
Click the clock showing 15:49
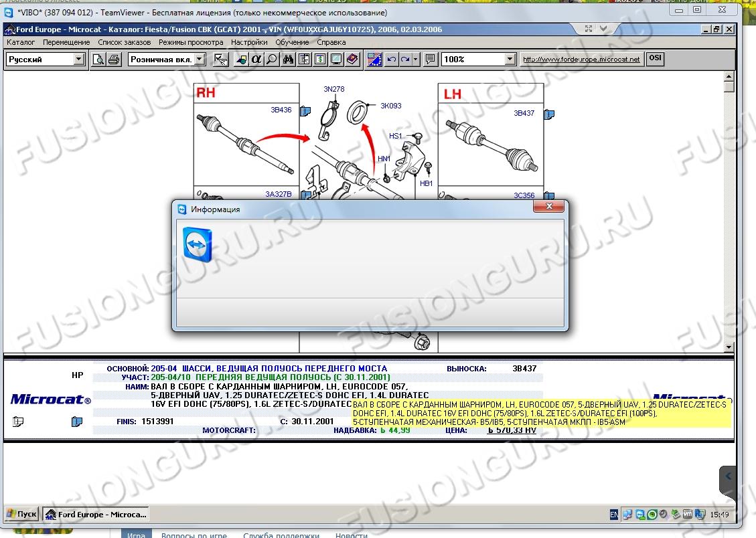pos(719,515)
